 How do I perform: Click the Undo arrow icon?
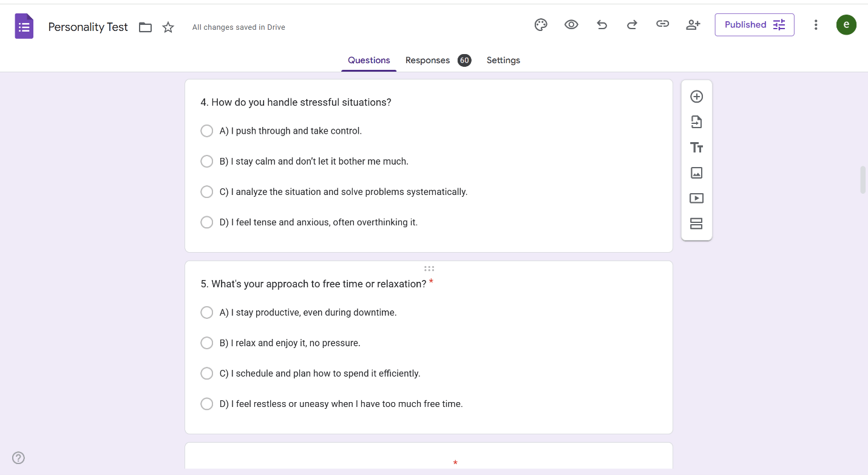(x=602, y=25)
